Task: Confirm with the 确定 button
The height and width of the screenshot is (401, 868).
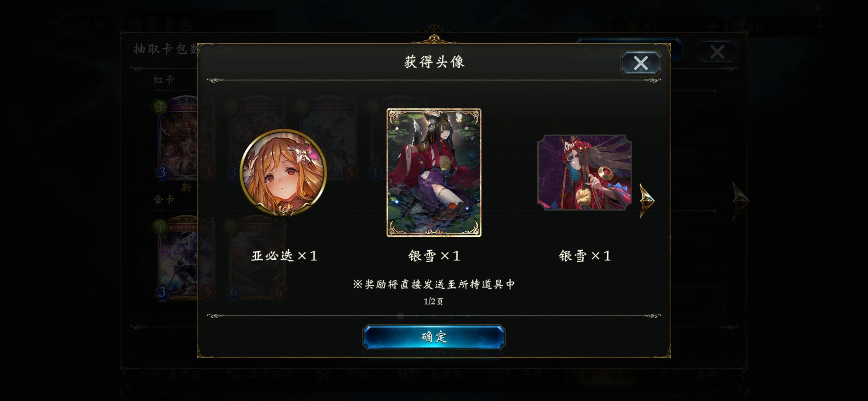Action: click(434, 337)
